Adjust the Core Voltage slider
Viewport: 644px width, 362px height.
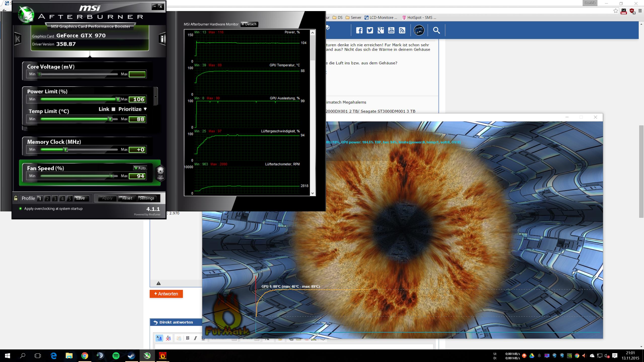(x=79, y=74)
